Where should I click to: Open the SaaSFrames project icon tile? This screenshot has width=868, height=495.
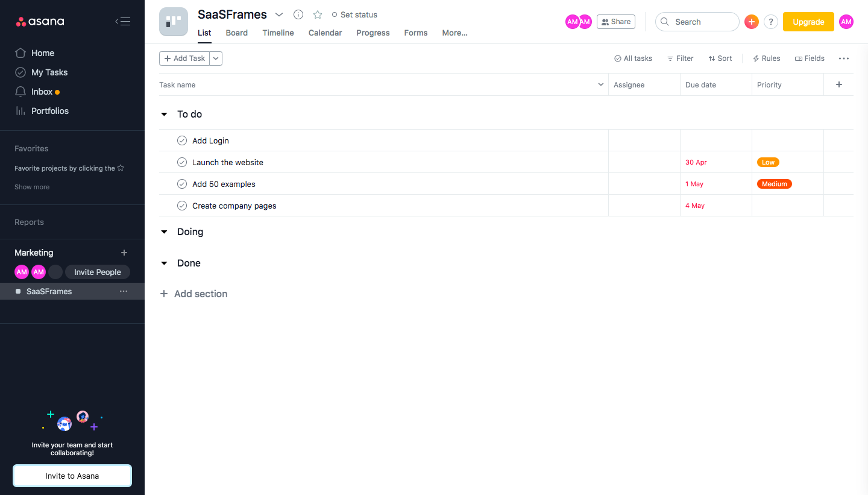(x=174, y=22)
